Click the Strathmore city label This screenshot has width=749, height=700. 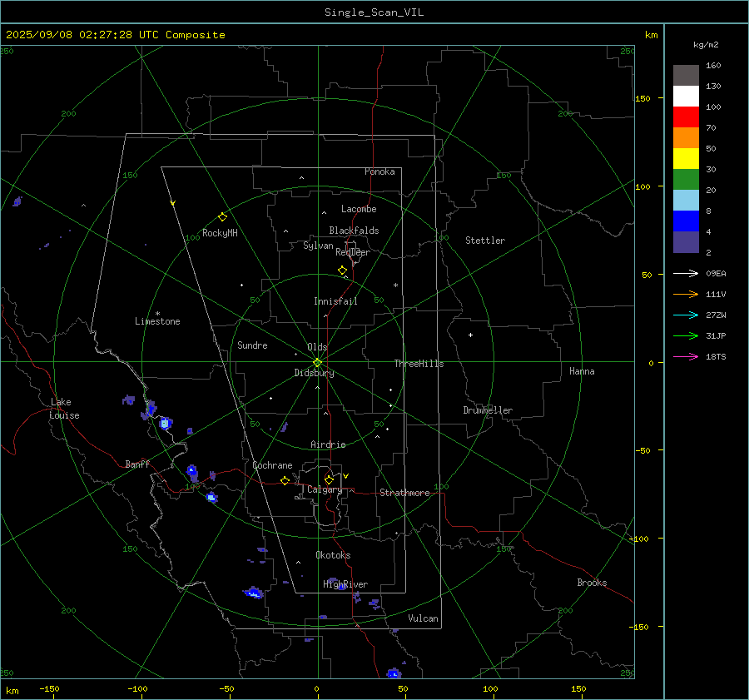pyautogui.click(x=404, y=493)
